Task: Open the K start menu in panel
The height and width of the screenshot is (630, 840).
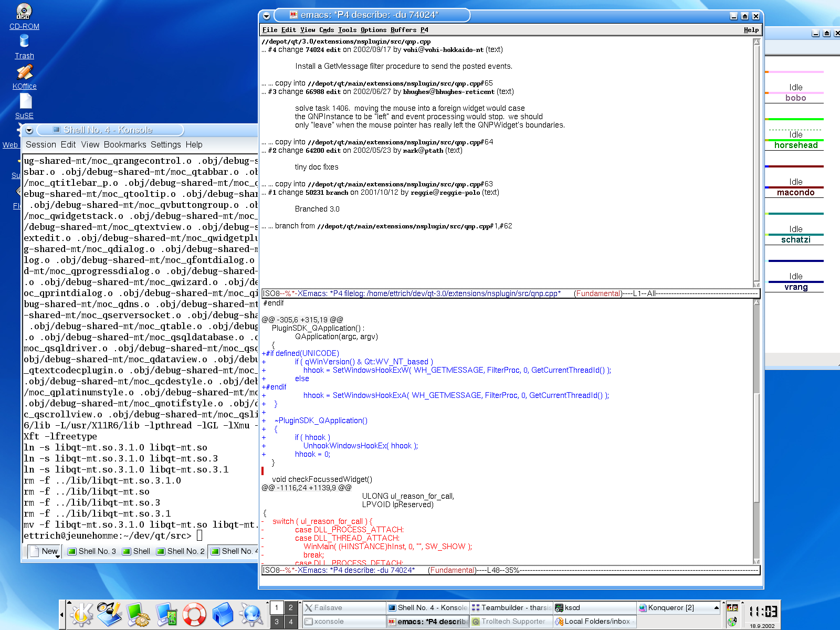Action: 81,614
